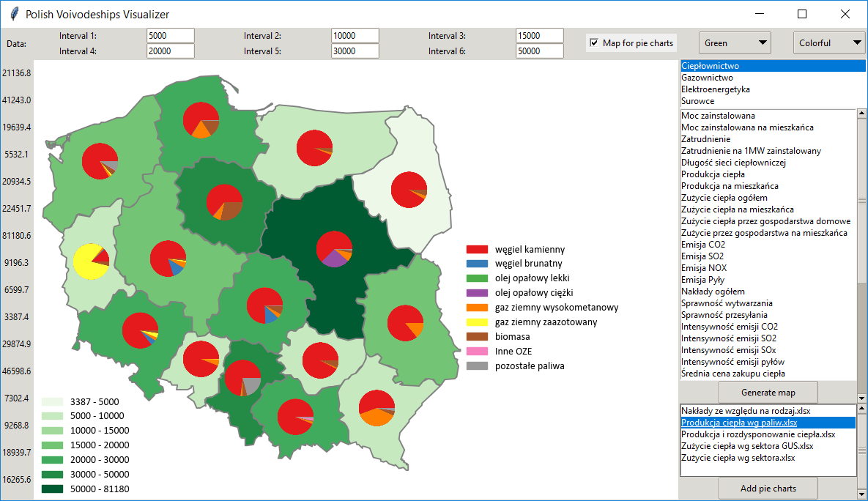868x501 pixels.
Task: Click the Interval 6 input field
Action: pyautogui.click(x=540, y=51)
